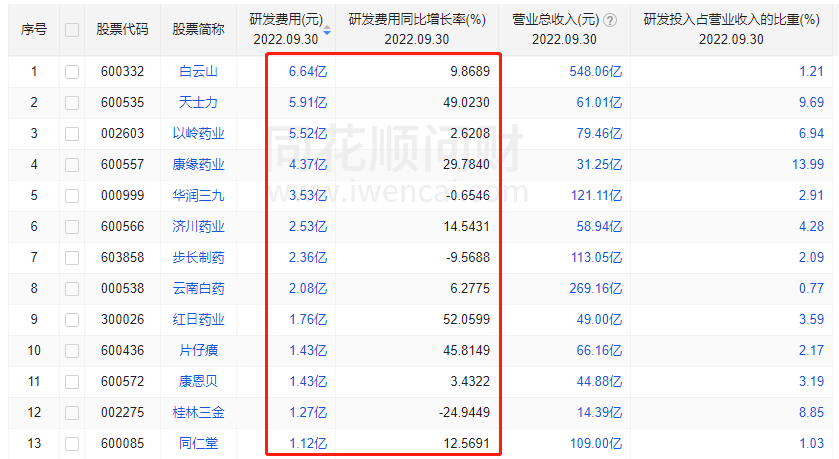Open the 白云山 stock link
The height and width of the screenshot is (459, 839).
pos(198,72)
